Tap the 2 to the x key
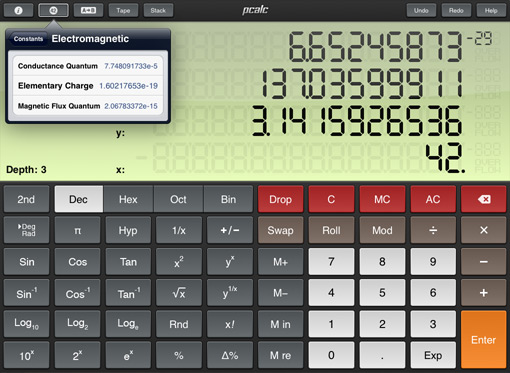Image resolution: width=510 pixels, height=373 pixels. (77, 355)
